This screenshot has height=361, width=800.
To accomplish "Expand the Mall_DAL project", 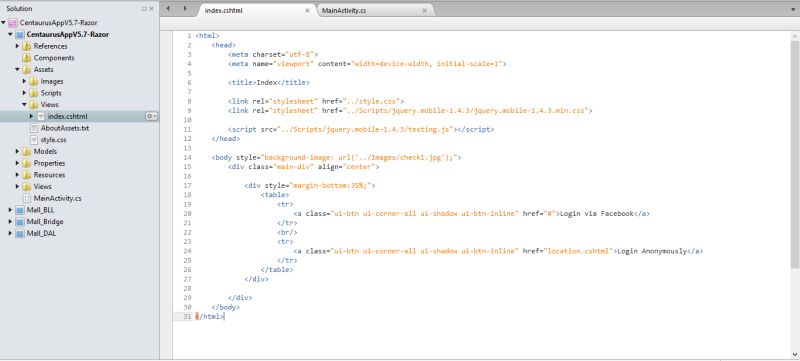I will coord(11,234).
